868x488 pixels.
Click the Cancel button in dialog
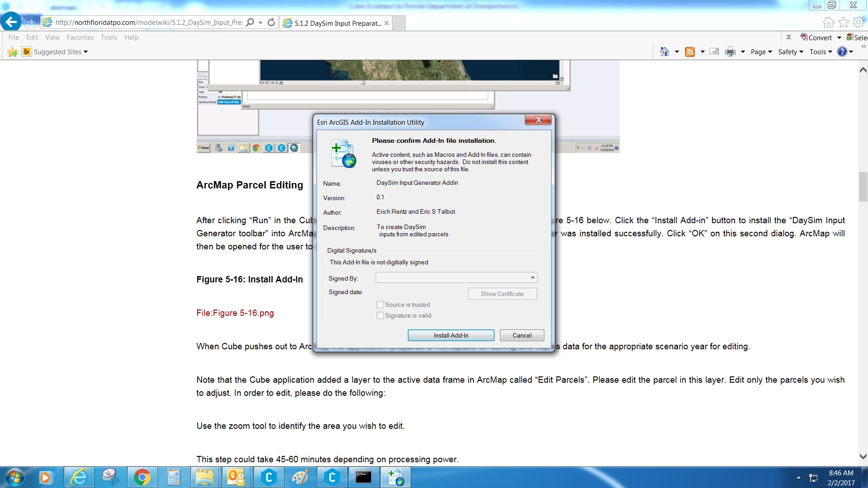(522, 335)
